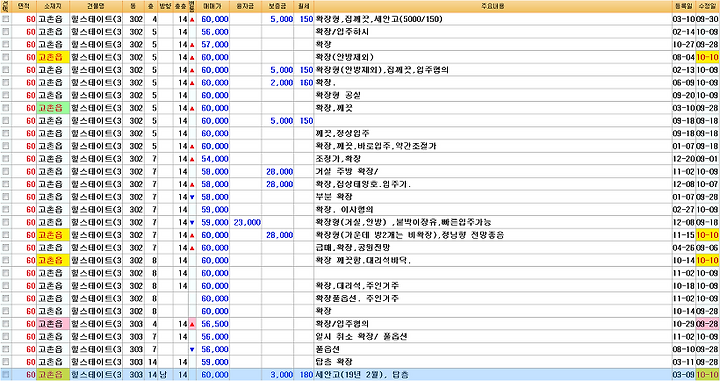
Task: Click the red up-arrow in the 세안고(5000/150) row
Action: 192,20
